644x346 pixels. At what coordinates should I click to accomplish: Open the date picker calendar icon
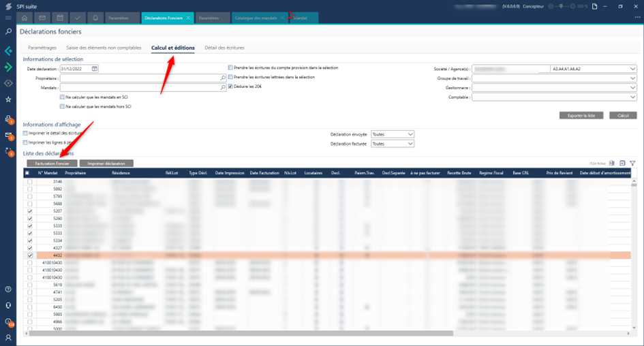coord(95,69)
